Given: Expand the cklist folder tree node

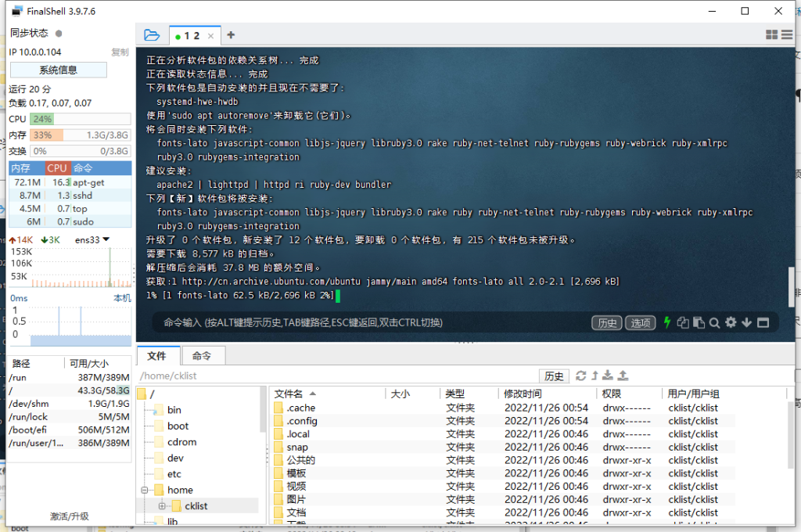Looking at the screenshot, I should (x=162, y=506).
